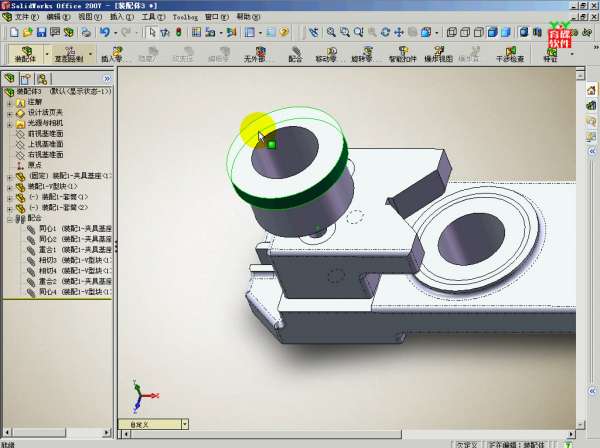Viewport: 600px width, 448px height.
Task: Open the 干涉检查 interference check tool
Action: (x=510, y=54)
